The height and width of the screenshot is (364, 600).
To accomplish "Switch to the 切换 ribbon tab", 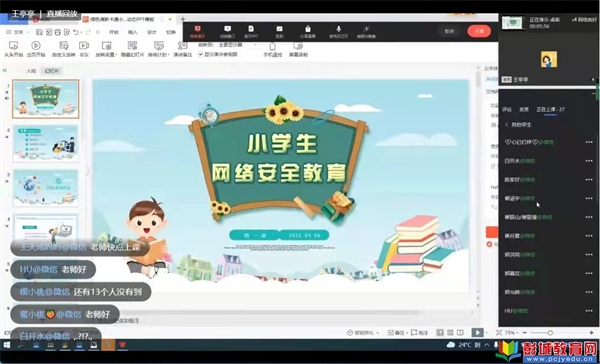I will (171, 32).
